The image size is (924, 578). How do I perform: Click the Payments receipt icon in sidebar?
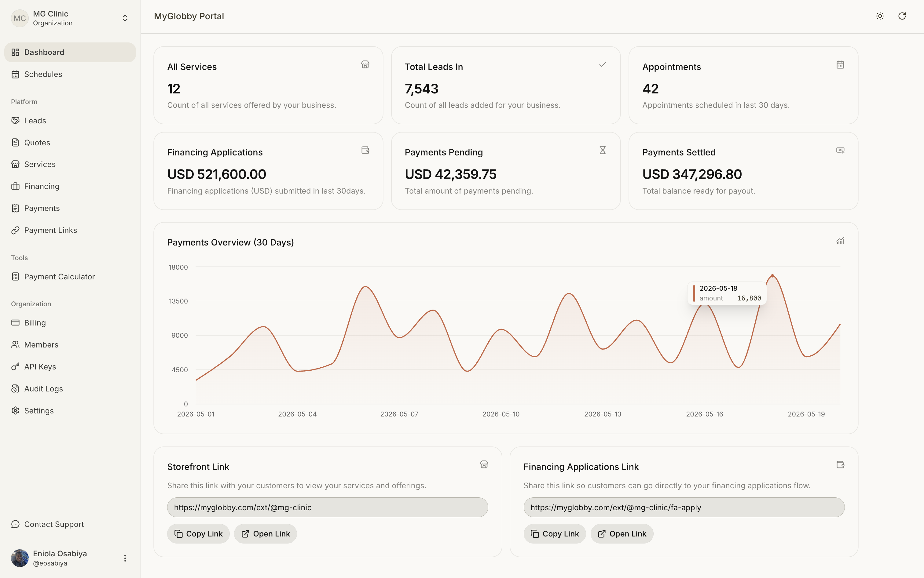coord(15,208)
